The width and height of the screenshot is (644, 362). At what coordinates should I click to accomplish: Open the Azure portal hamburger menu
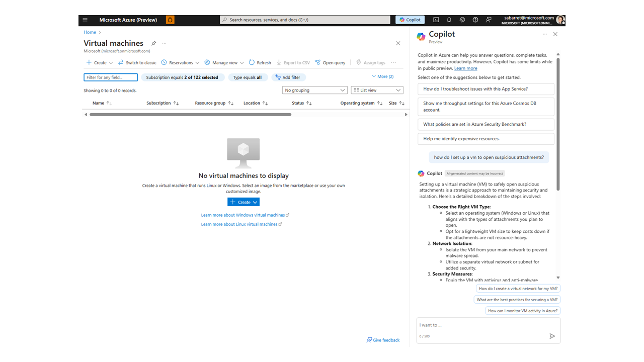85,20
